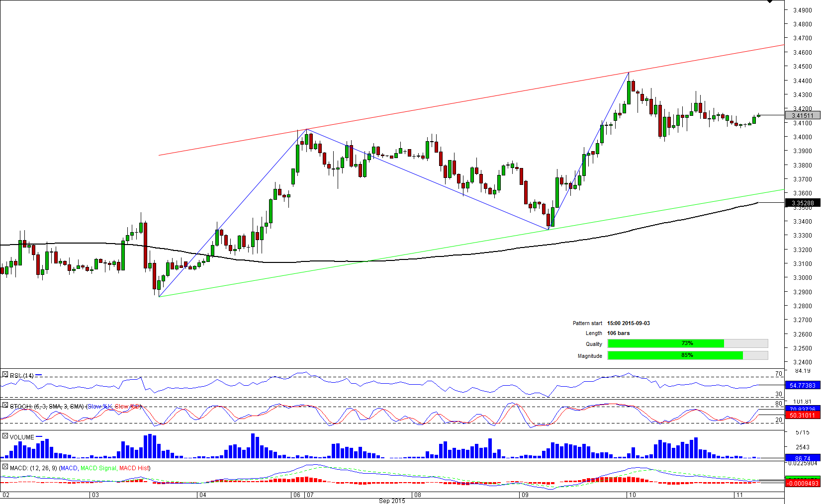The width and height of the screenshot is (821, 504).
Task: Click the volume value tag 86.74
Action: (803, 458)
